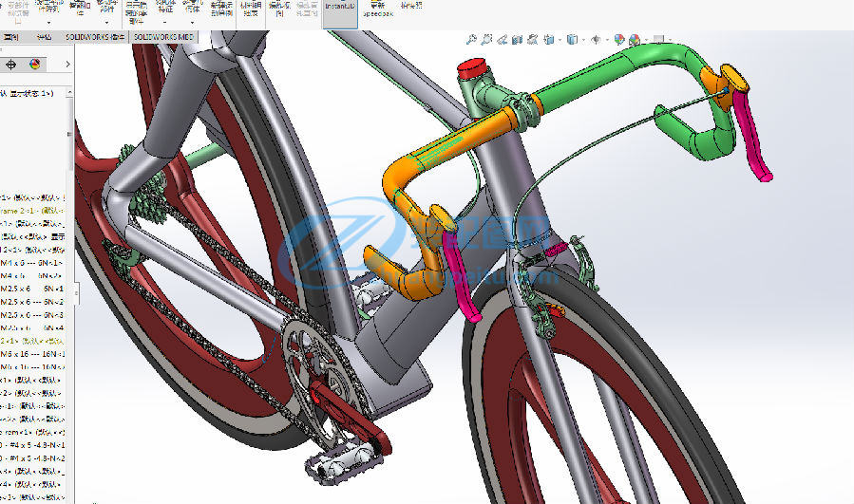Select tree item '#4 x 5 -4.8-N<2'
The width and height of the screenshot is (854, 504).
32,458
